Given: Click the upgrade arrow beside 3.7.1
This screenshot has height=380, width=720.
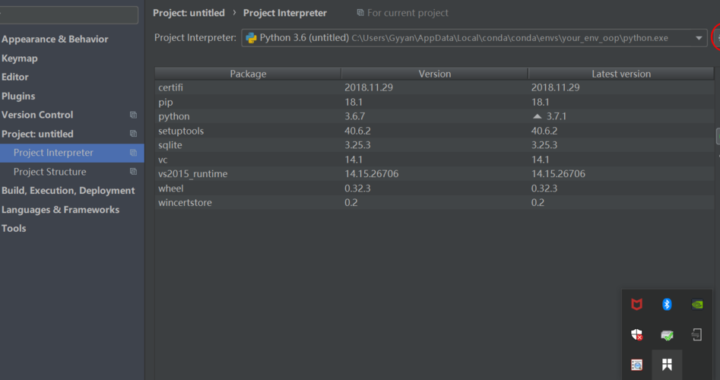Looking at the screenshot, I should [537, 116].
